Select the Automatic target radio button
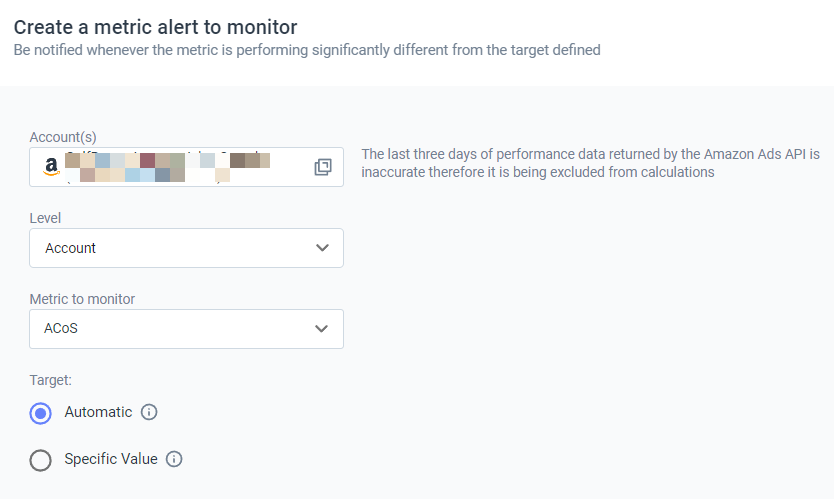The image size is (834, 499). pos(41,413)
